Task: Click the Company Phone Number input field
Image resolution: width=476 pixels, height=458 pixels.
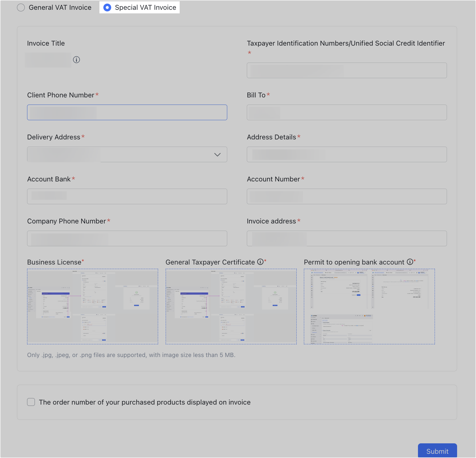Action: [127, 238]
